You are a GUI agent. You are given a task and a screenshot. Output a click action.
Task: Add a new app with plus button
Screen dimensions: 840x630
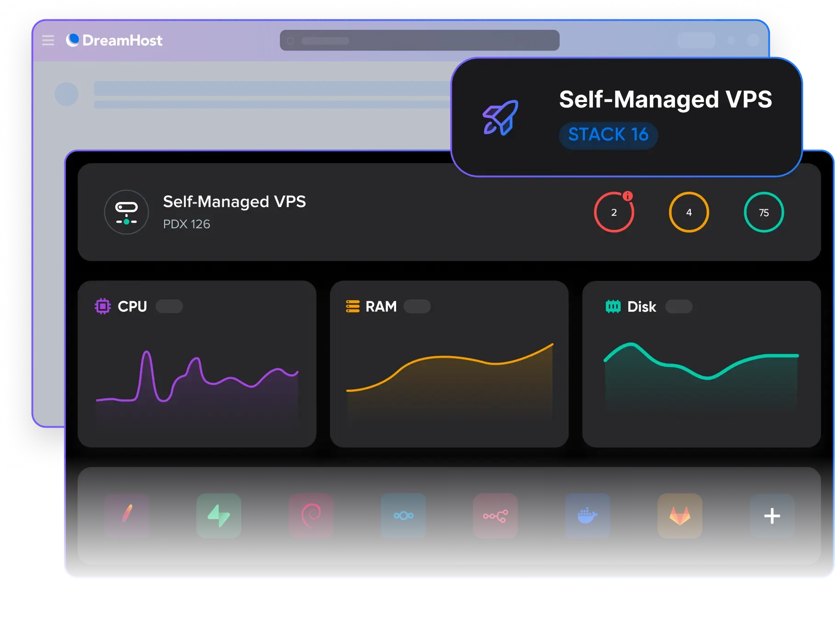(772, 515)
